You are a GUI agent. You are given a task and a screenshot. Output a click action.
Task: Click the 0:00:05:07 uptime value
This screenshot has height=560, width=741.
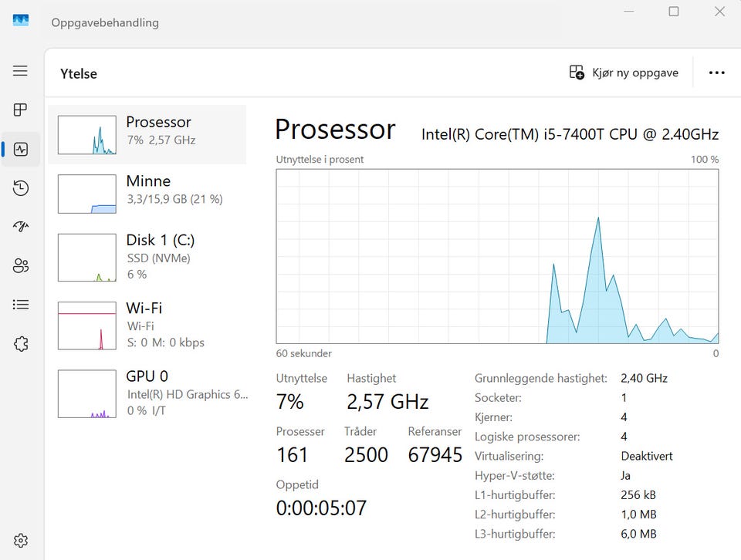(x=321, y=508)
